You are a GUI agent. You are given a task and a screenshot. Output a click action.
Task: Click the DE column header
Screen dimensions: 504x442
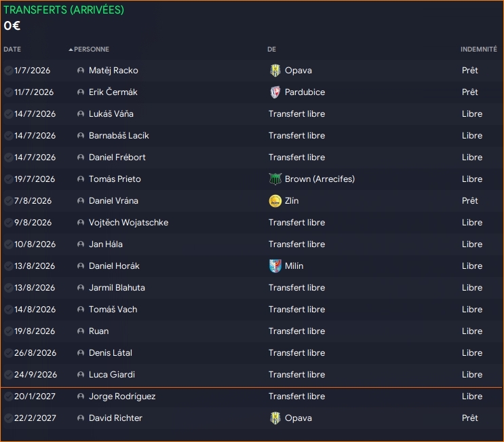271,50
